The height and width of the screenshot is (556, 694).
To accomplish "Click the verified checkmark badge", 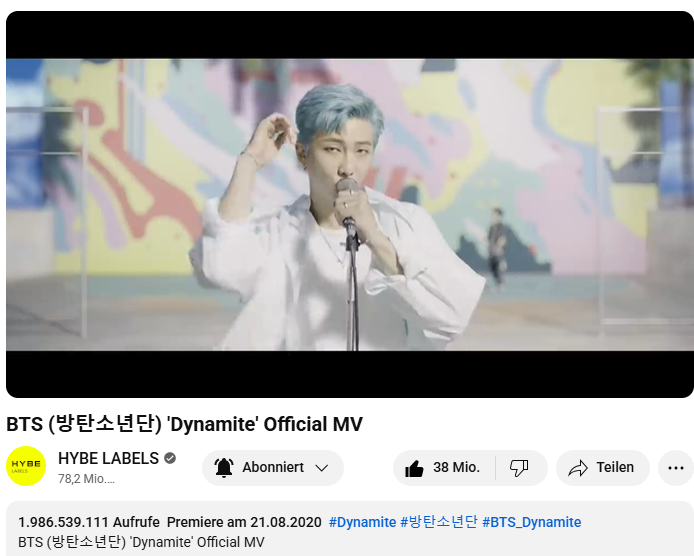I will tap(170, 458).
